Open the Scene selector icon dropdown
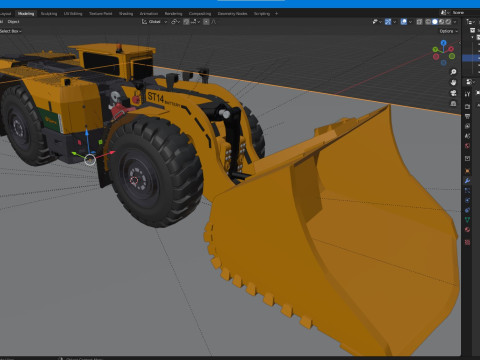The height and width of the screenshot is (360, 480). [445, 12]
